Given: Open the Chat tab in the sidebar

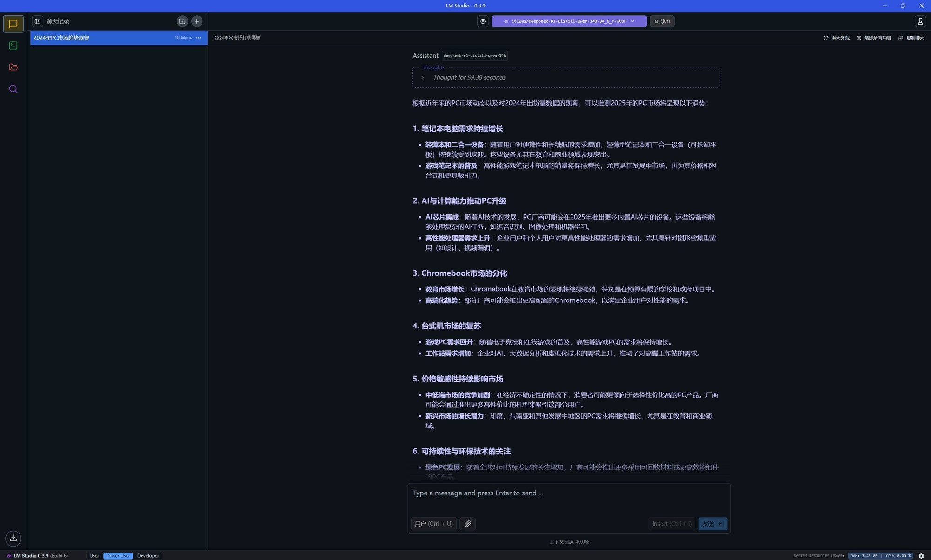Looking at the screenshot, I should [13, 24].
